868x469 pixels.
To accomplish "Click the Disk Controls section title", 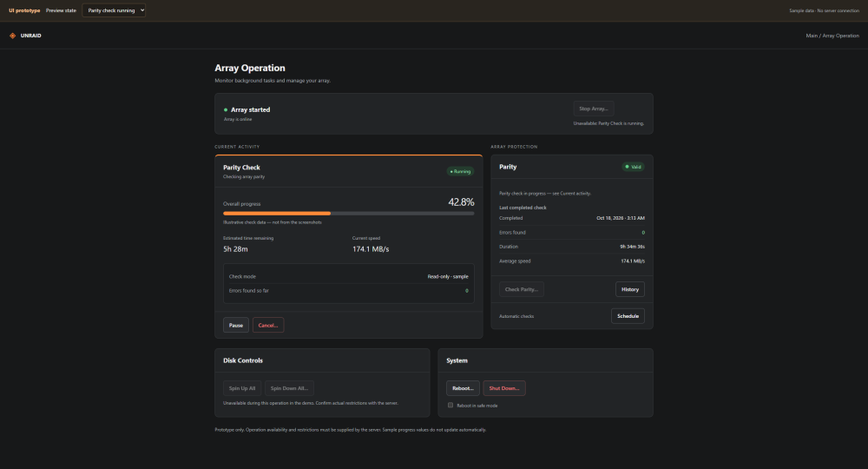I will [x=243, y=360].
